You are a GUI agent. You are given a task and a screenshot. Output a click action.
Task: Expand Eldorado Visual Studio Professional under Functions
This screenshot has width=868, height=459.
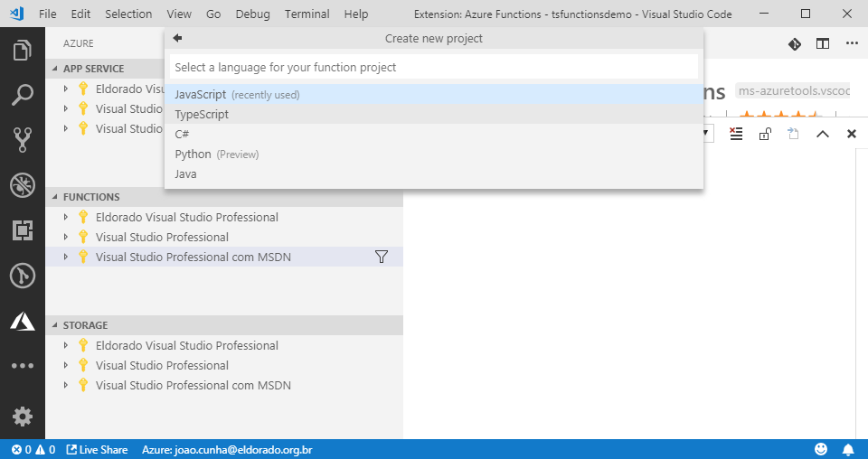(x=66, y=217)
